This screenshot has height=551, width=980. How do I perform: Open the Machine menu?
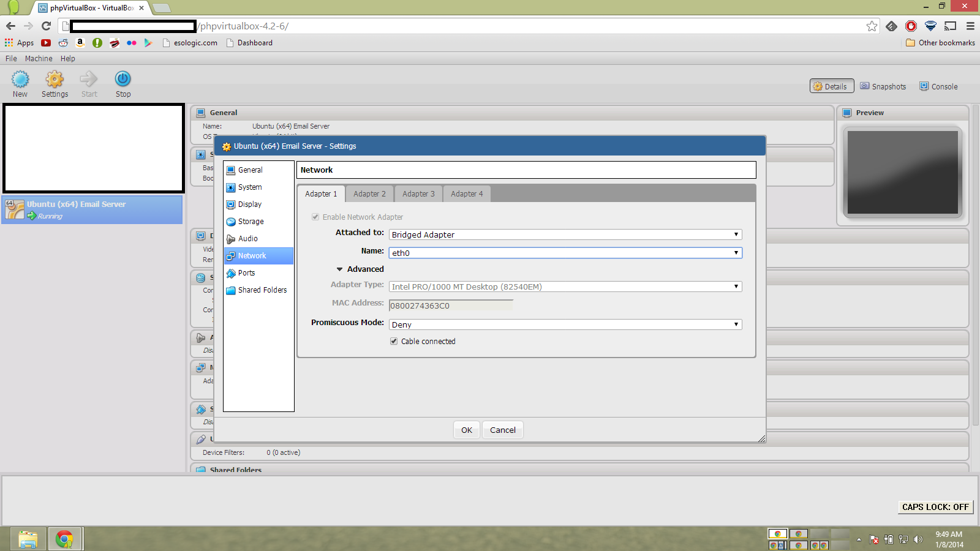39,59
